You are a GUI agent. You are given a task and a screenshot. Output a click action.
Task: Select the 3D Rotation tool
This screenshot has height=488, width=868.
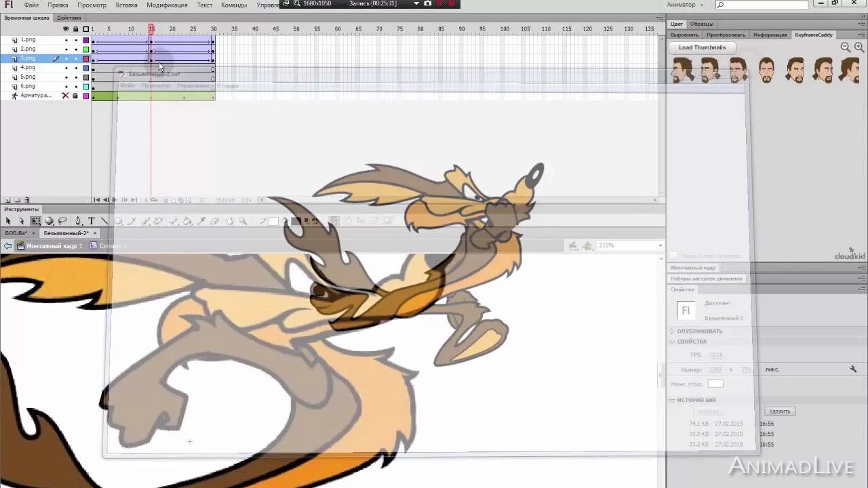(49, 221)
